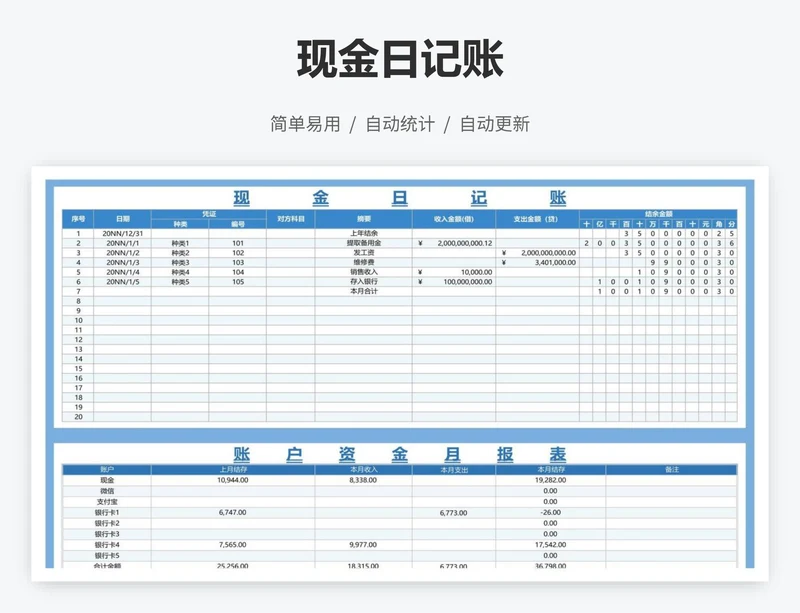
Task: Select the '账户' header in monthly report
Action: [x=107, y=470]
